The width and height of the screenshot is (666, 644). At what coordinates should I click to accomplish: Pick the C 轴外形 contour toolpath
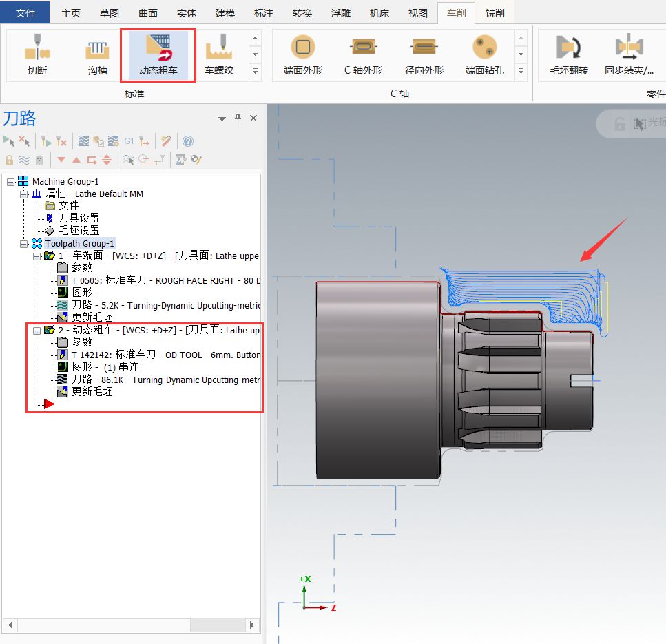pyautogui.click(x=364, y=54)
